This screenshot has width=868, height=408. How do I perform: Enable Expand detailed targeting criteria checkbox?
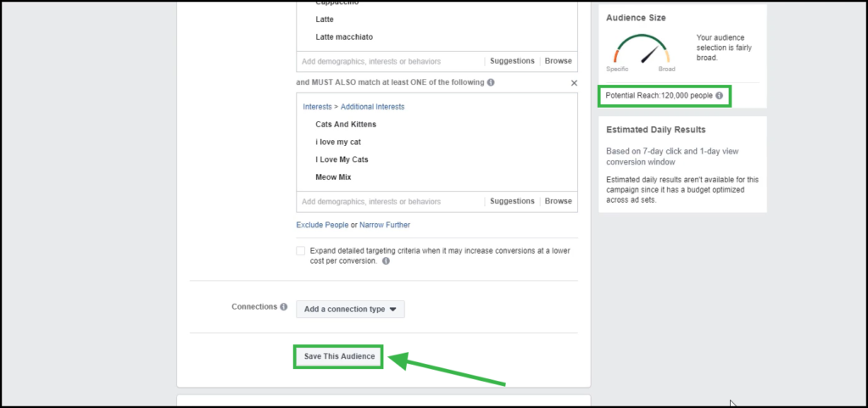tap(301, 251)
